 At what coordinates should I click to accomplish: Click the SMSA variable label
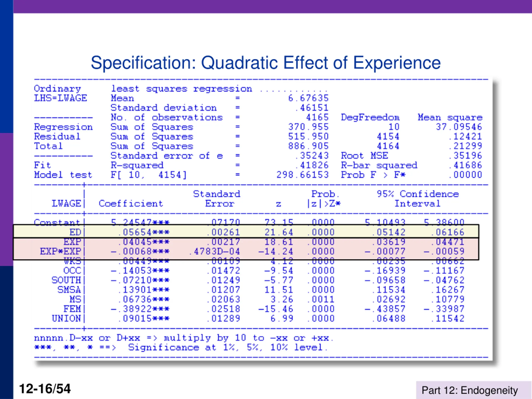[69, 290]
